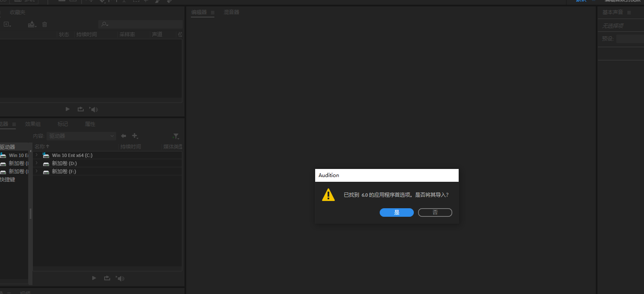This screenshot has height=294, width=644.
Task: Select 快捷键 in the left tree
Action: (7, 180)
